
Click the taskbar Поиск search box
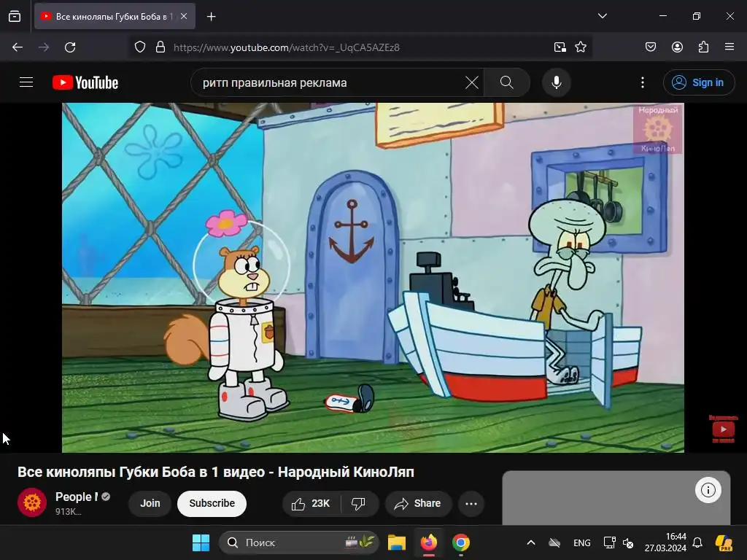click(298, 542)
